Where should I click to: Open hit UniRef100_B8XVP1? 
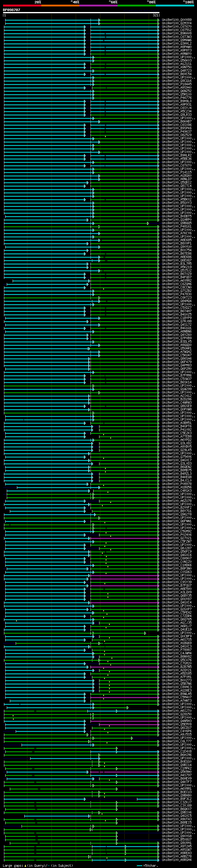tap(177, 243)
